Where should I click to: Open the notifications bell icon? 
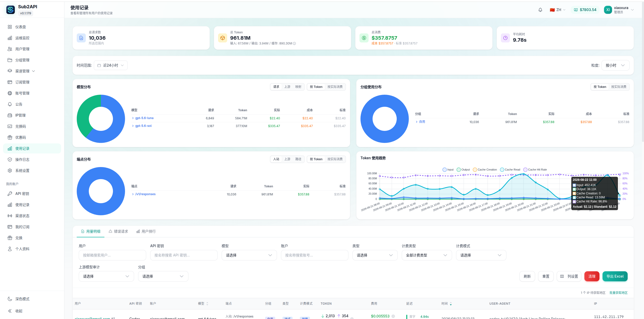540,10
